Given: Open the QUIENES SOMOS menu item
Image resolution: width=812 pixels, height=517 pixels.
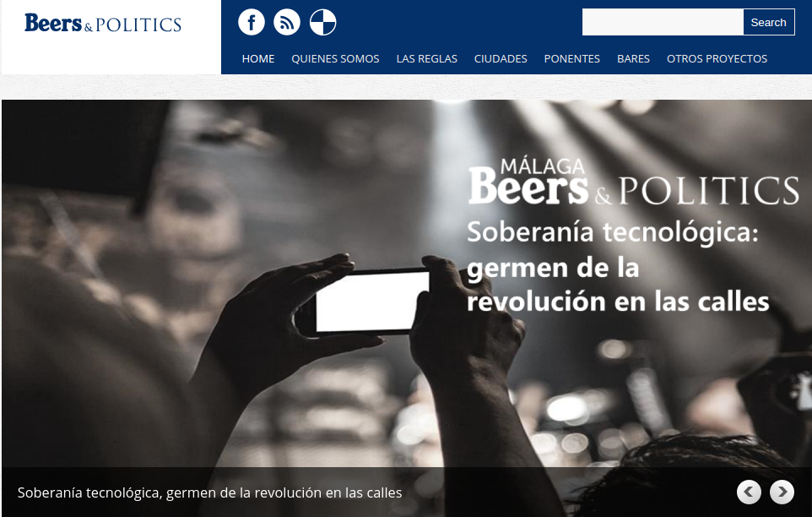Looking at the screenshot, I should [x=335, y=59].
